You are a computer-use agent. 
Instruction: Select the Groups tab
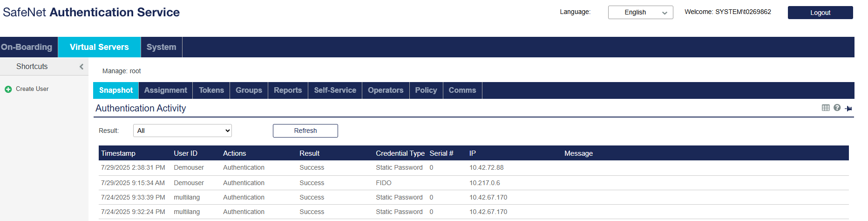[x=249, y=90]
